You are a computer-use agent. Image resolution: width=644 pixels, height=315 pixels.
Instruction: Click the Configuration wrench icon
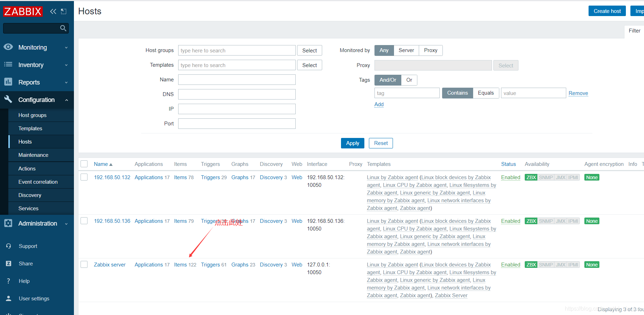(x=8, y=100)
